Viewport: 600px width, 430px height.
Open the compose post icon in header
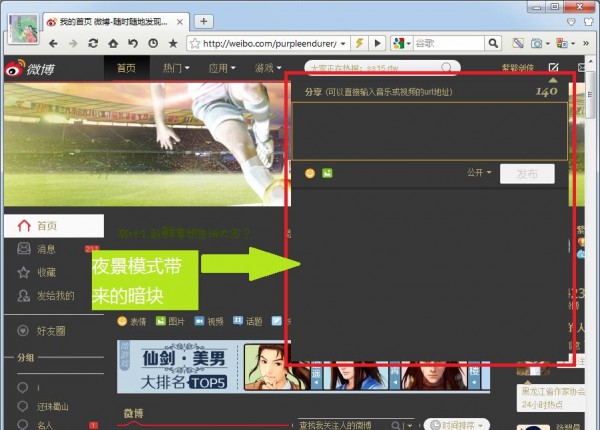pos(553,68)
